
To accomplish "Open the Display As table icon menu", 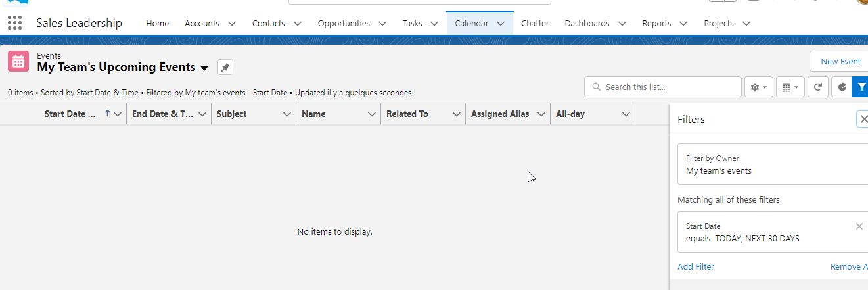I will click(790, 87).
